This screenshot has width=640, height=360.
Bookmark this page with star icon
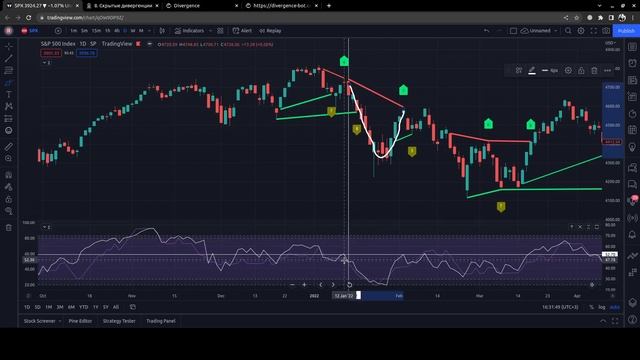(576, 18)
